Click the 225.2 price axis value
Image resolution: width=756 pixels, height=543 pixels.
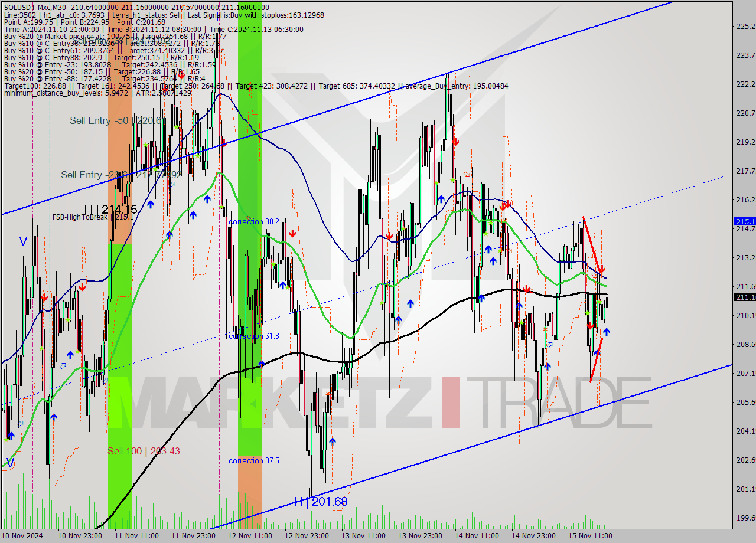pos(745,27)
